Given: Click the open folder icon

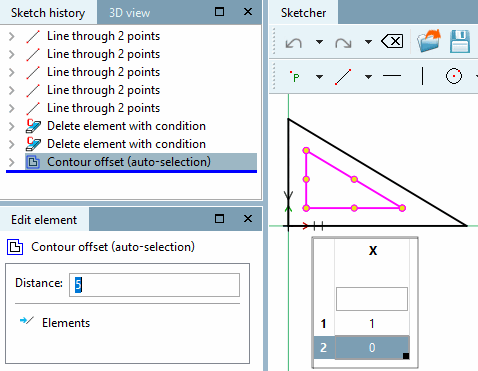Looking at the screenshot, I should (429, 41).
